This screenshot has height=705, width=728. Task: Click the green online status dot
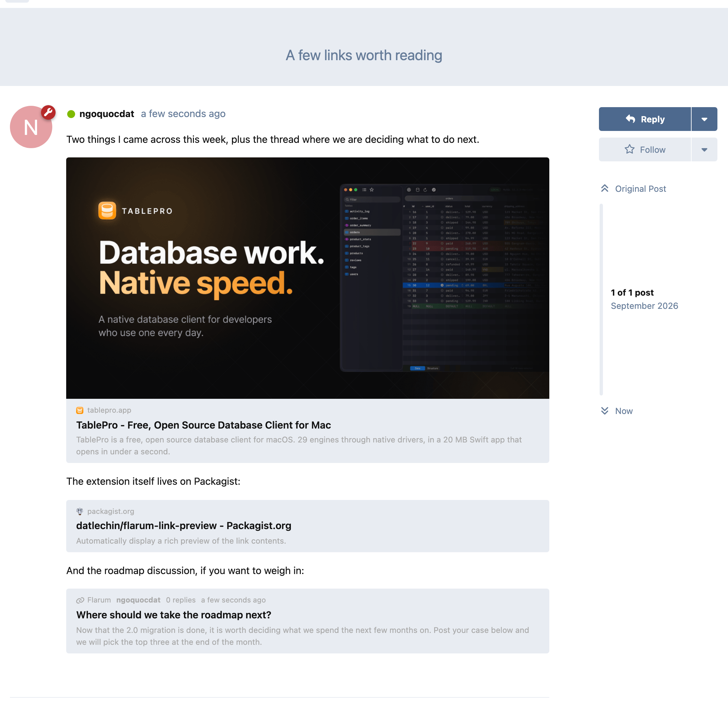[71, 114]
